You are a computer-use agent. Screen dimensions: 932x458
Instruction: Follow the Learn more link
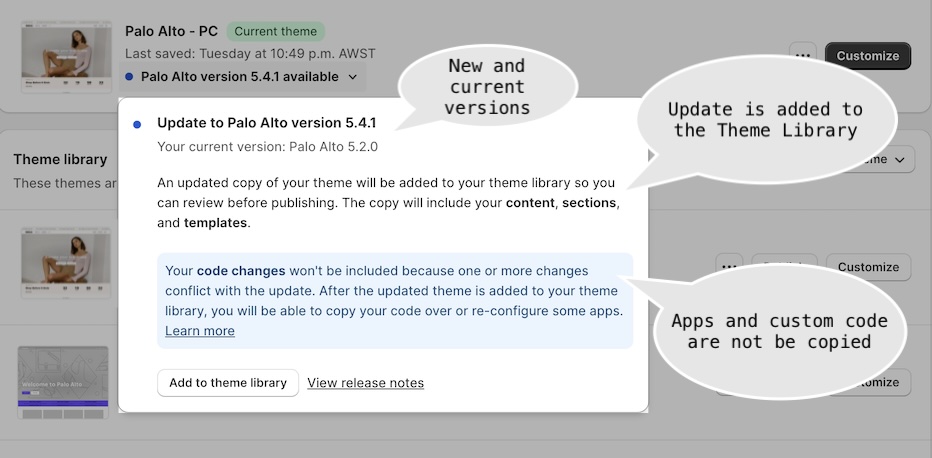tap(200, 331)
